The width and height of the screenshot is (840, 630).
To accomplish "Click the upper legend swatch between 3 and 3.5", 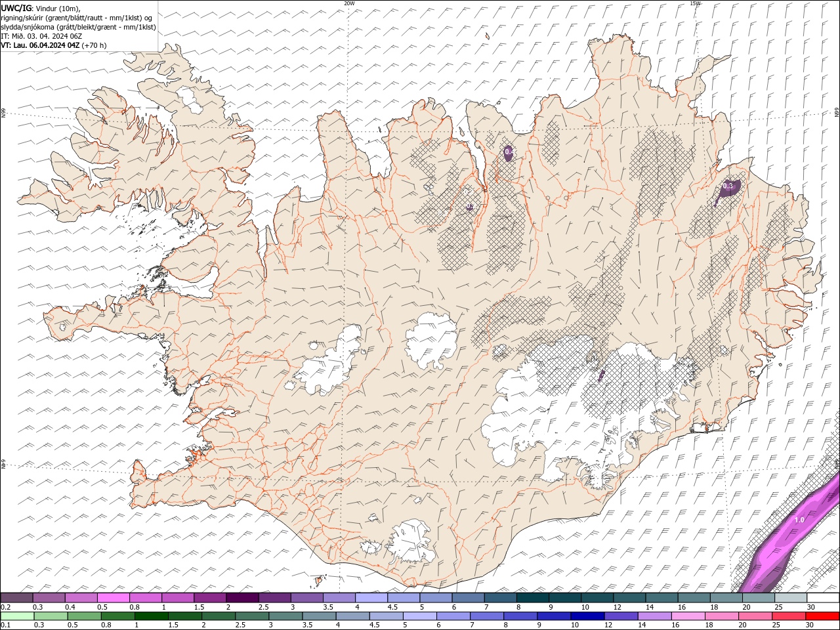I will (x=306, y=598).
